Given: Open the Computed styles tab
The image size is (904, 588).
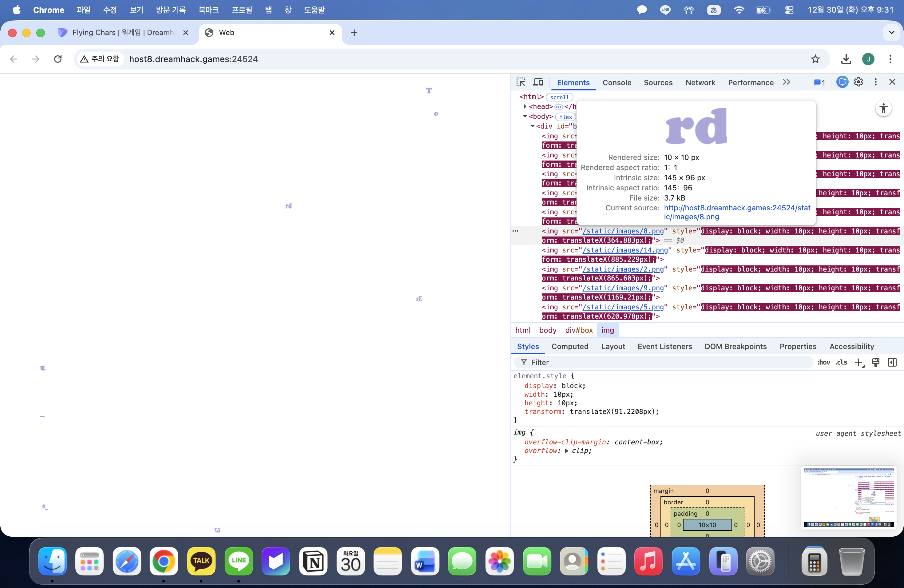Looking at the screenshot, I should point(570,346).
